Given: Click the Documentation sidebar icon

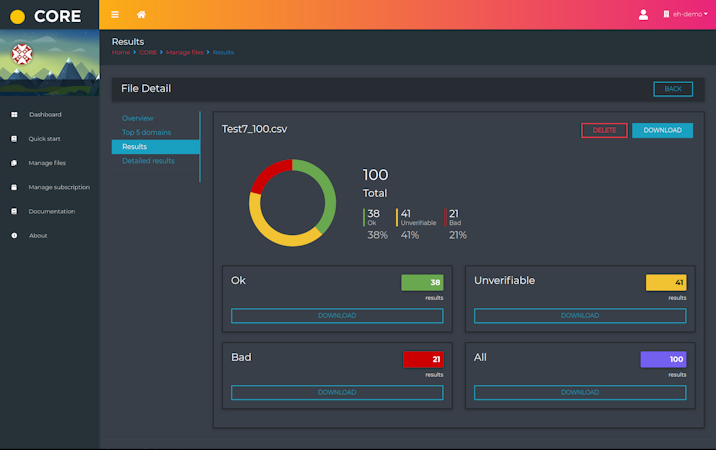Looking at the screenshot, I should point(14,212).
